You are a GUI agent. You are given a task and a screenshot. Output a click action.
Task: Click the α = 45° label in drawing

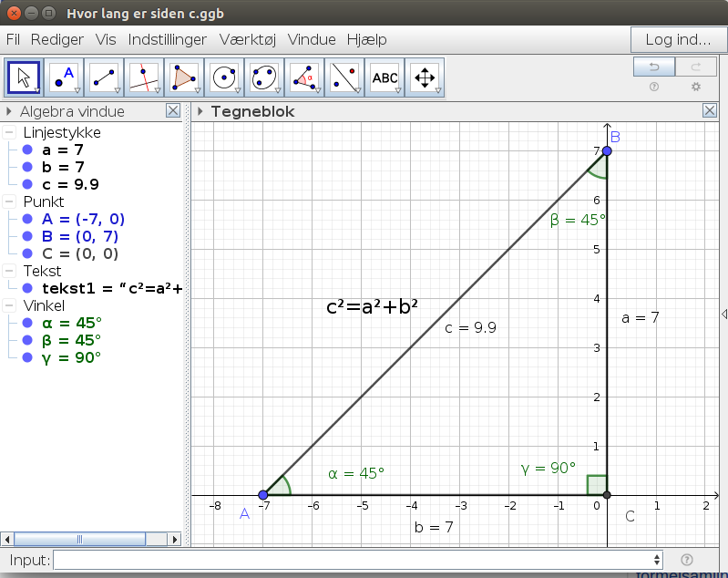(356, 473)
